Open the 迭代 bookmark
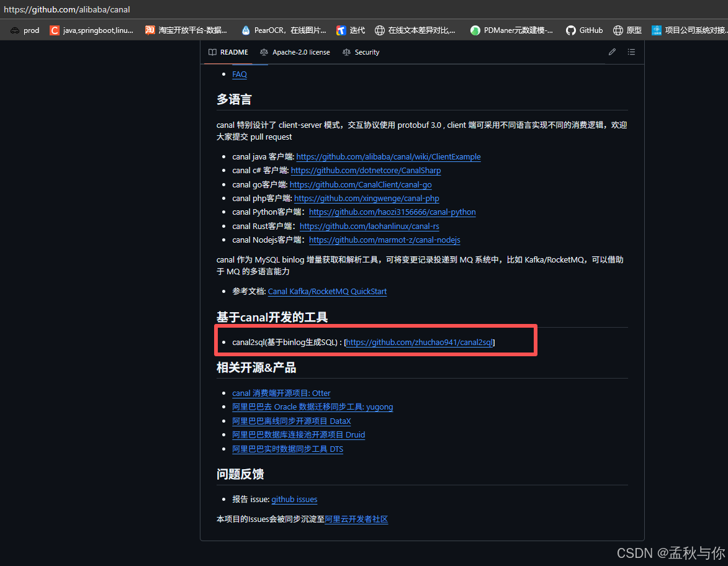 pos(351,30)
